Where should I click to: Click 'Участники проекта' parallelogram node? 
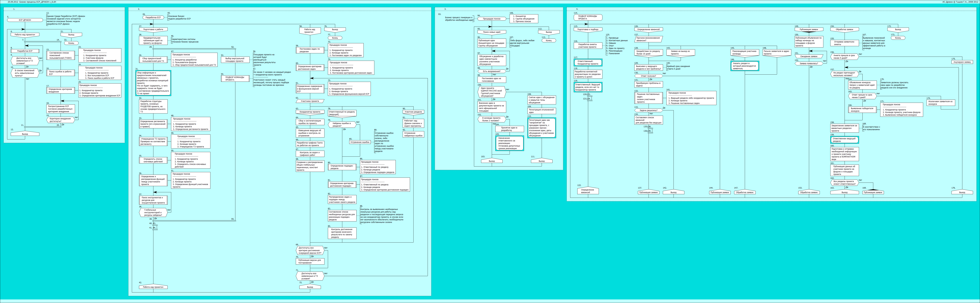click(x=310, y=101)
